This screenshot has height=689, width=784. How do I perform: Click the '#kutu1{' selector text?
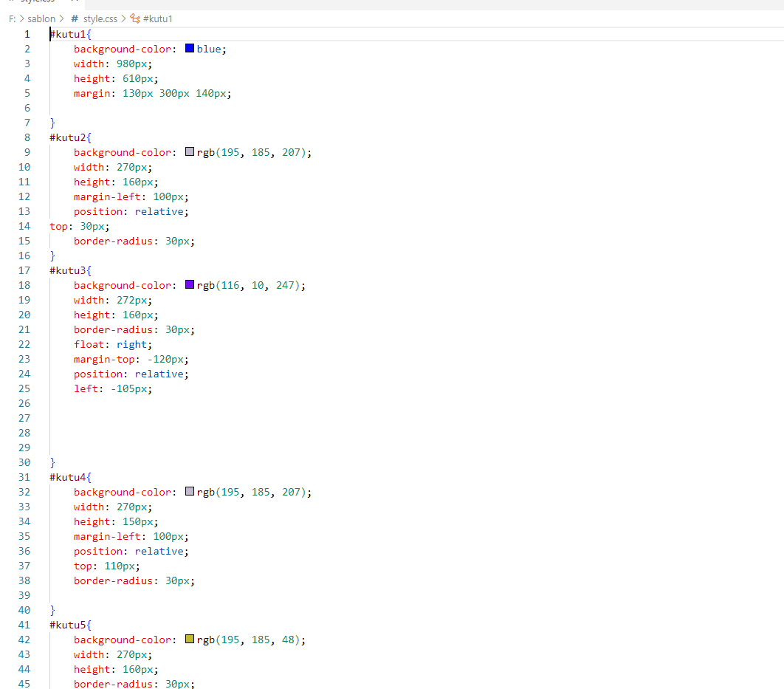(70, 34)
